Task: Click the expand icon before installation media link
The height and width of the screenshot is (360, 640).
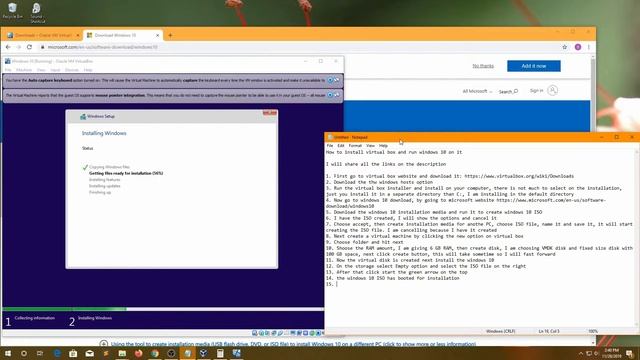Action: point(104,344)
